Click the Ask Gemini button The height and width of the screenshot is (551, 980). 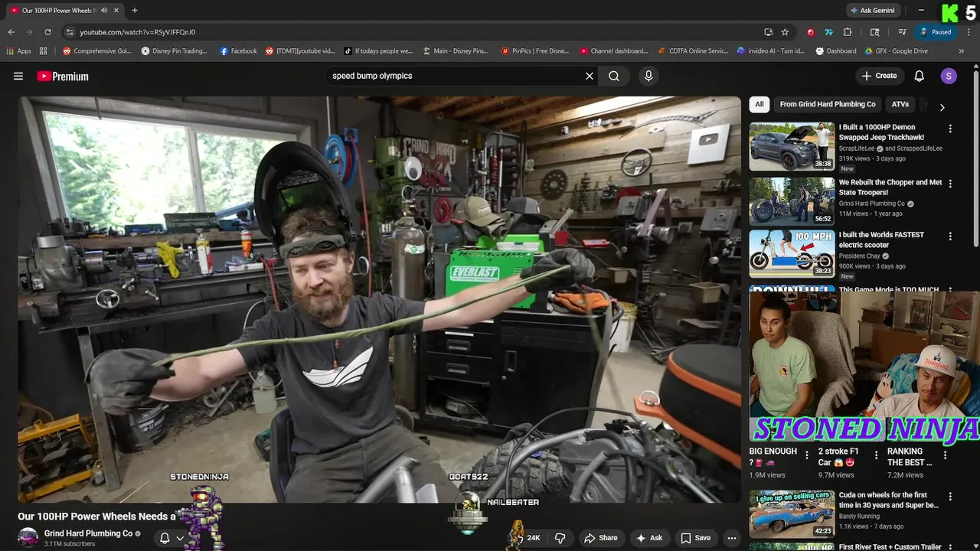(x=873, y=10)
